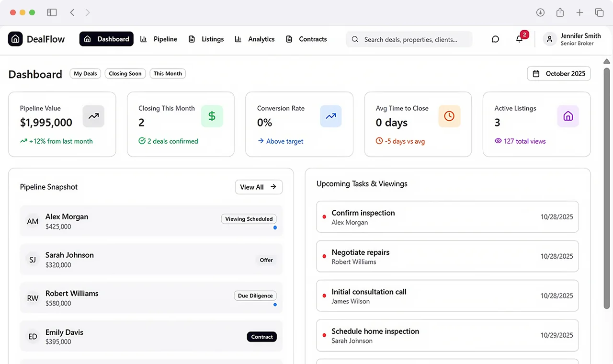The height and width of the screenshot is (364, 613).
Task: Go forward with the browser forward arrow
Action: click(88, 12)
